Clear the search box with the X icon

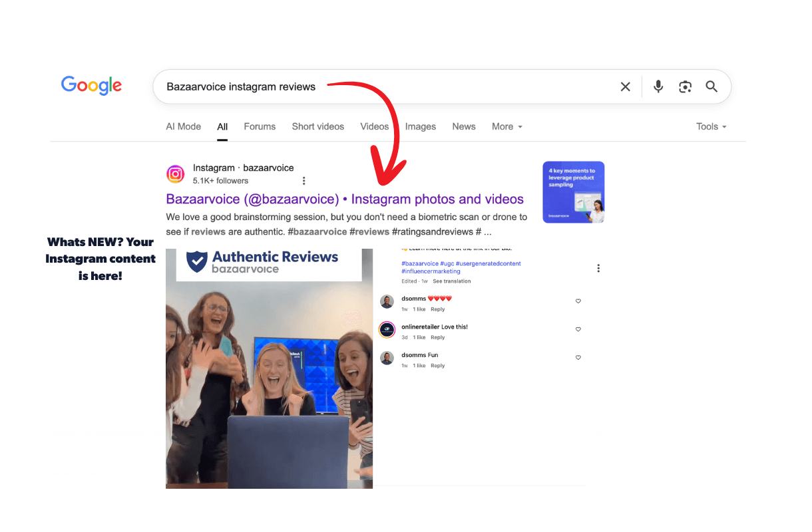click(x=625, y=86)
